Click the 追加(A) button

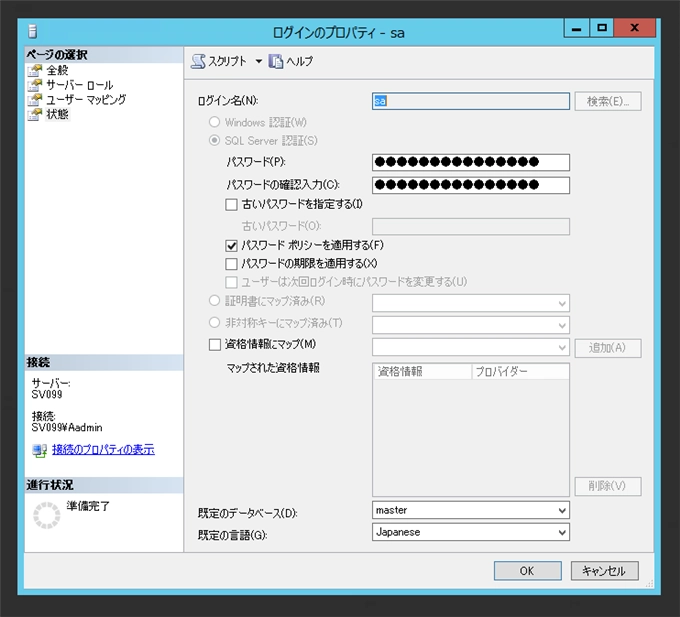click(x=608, y=348)
